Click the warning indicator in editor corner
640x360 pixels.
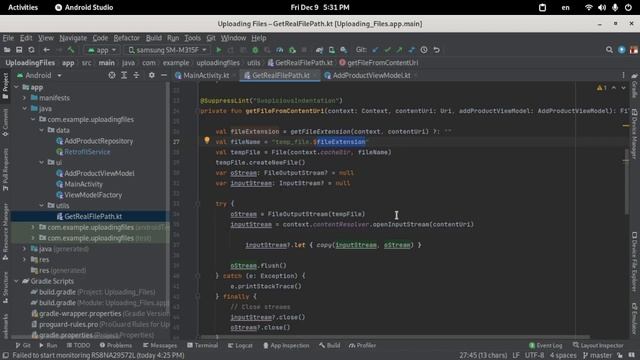coord(602,88)
